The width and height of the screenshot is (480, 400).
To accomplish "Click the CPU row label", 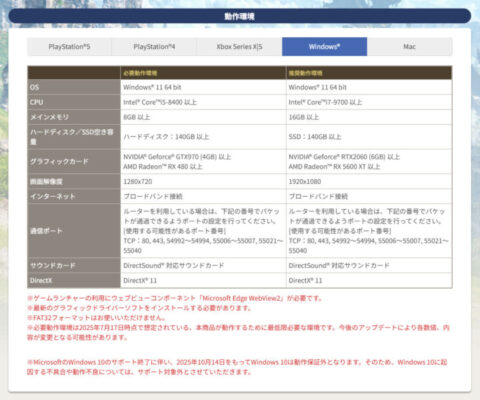I will click(x=74, y=102).
